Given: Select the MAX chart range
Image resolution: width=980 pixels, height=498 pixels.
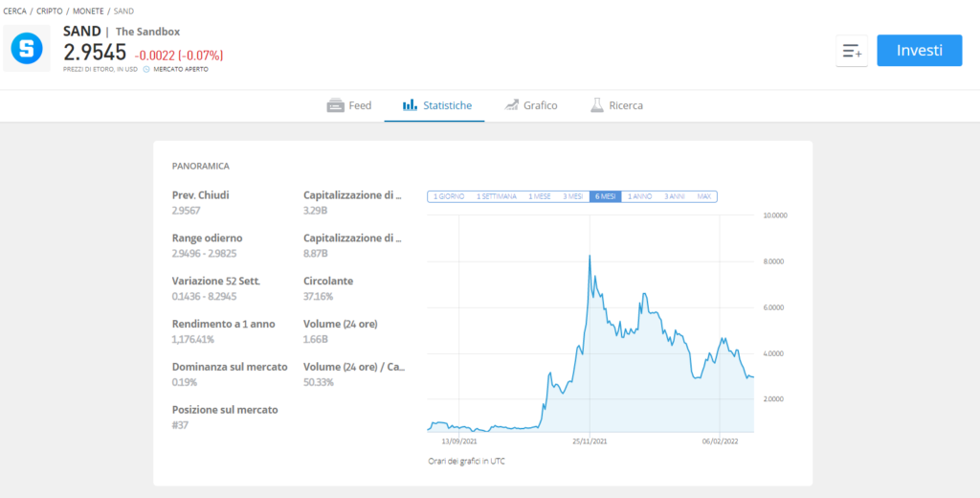Looking at the screenshot, I should click(x=703, y=196).
